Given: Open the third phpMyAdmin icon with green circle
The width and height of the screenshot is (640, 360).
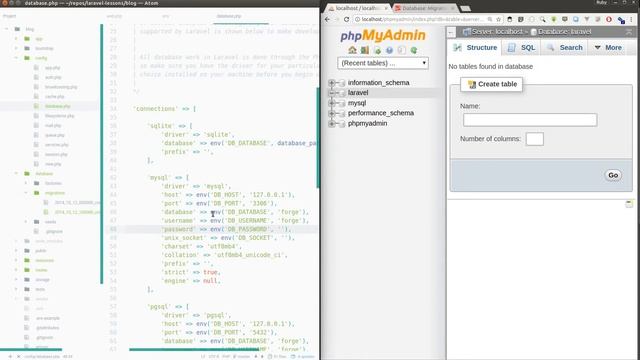Looking at the screenshot, I should pos(377,50).
